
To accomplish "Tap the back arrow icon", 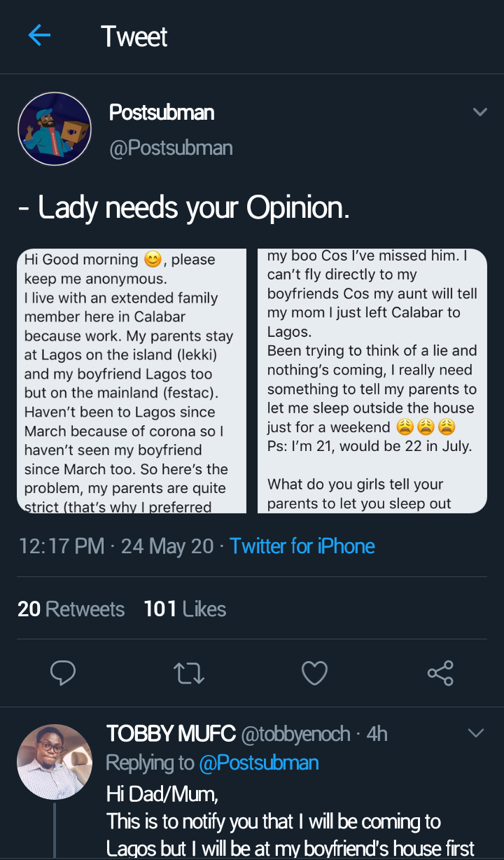I will click(x=39, y=36).
